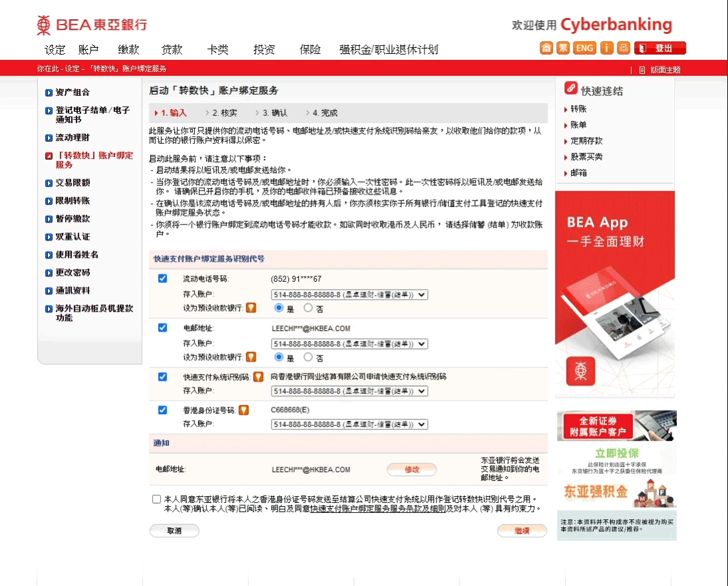728x586 pixels.
Task: Open 存入账户 dropdown under 快速支付系统识别码
Action: tap(349, 392)
